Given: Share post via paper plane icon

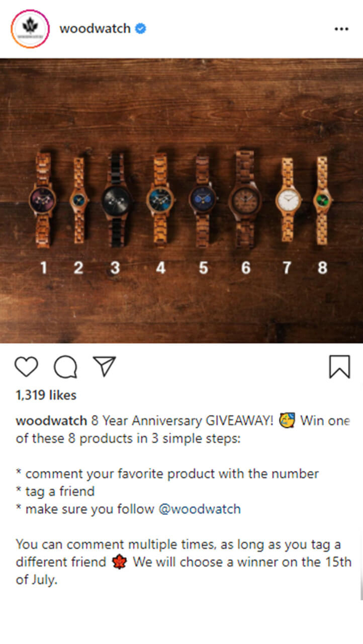Looking at the screenshot, I should [x=105, y=366].
